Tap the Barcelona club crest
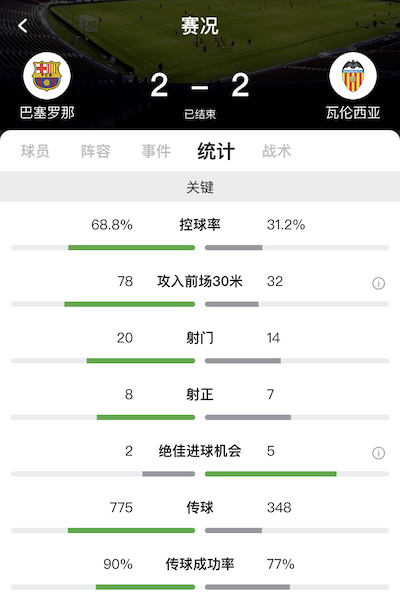The height and width of the screenshot is (594, 400). [47, 76]
